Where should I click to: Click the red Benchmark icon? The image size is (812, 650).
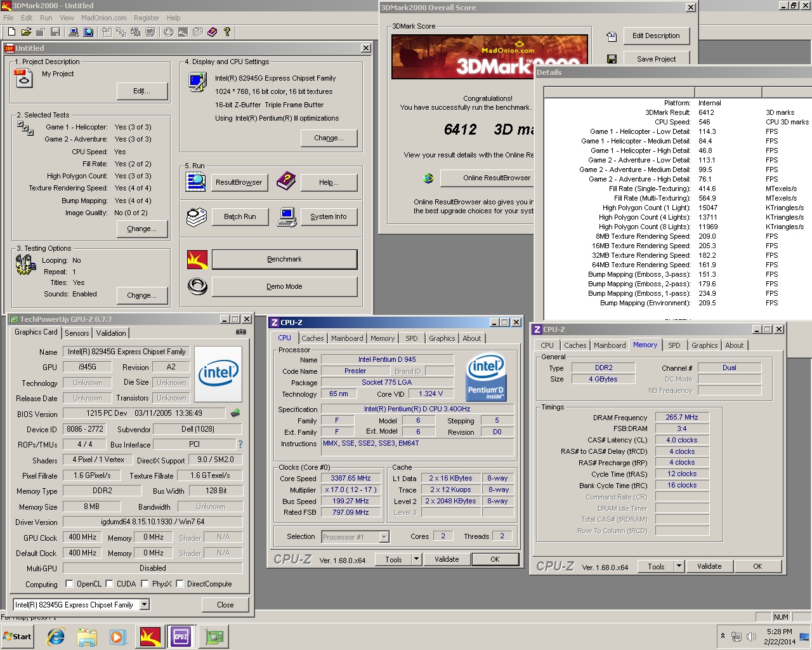tap(197, 259)
